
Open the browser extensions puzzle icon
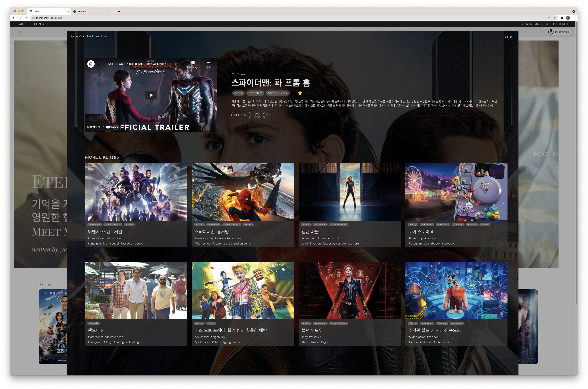pyautogui.click(x=562, y=18)
